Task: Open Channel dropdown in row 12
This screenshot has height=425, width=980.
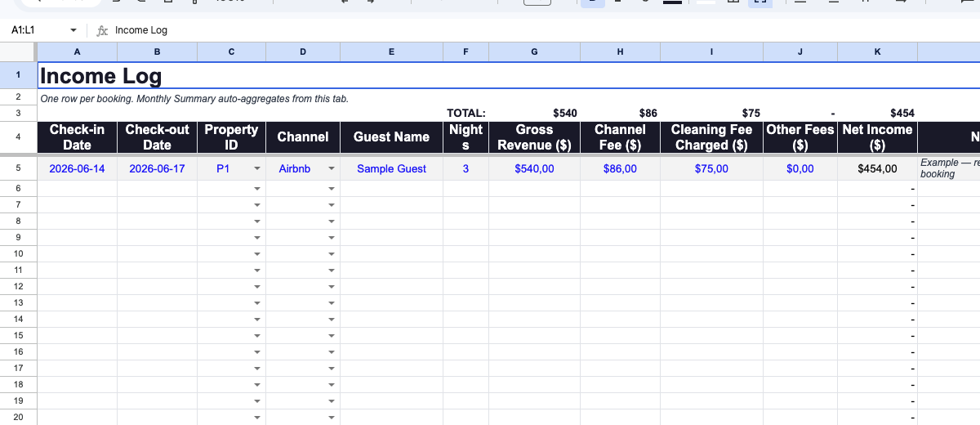Action: point(332,287)
